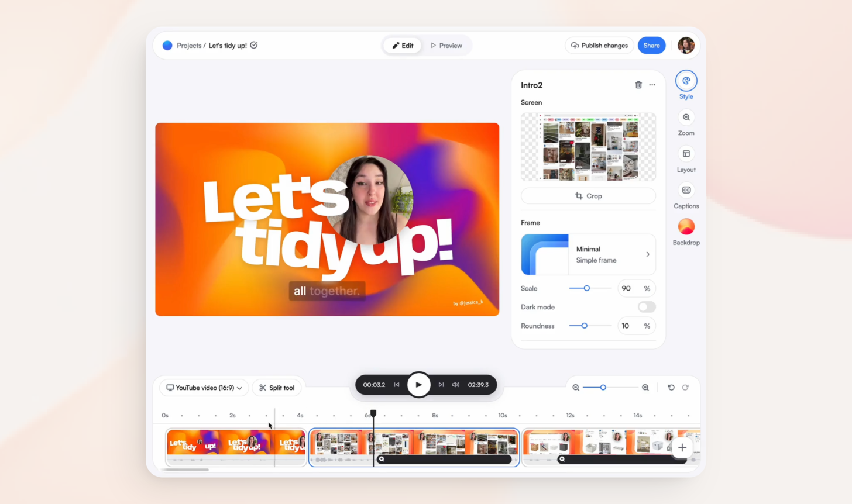Redo the last action
This screenshot has width=852, height=504.
point(685,388)
